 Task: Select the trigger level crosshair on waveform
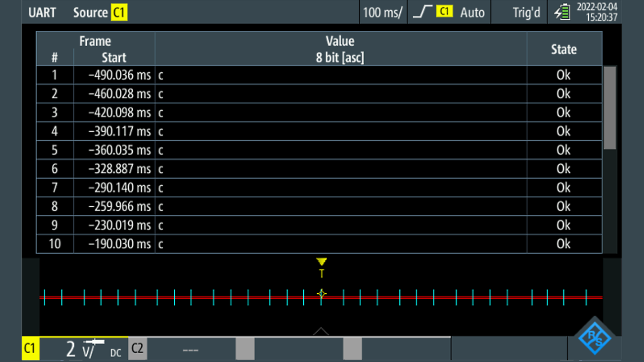tap(322, 294)
